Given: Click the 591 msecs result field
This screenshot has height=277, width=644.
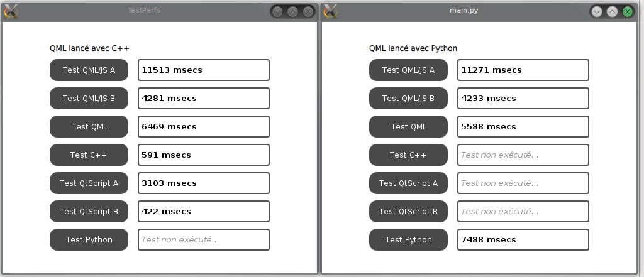Looking at the screenshot, I should point(203,155).
